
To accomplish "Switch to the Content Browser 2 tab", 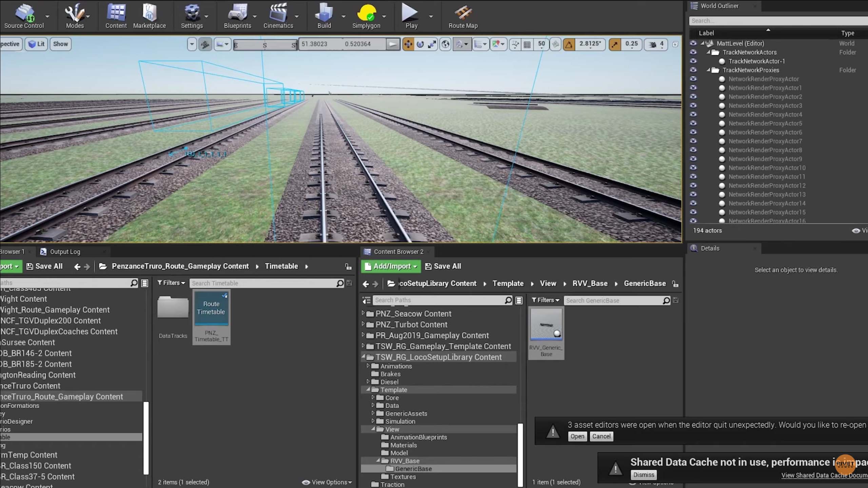I will (x=398, y=252).
